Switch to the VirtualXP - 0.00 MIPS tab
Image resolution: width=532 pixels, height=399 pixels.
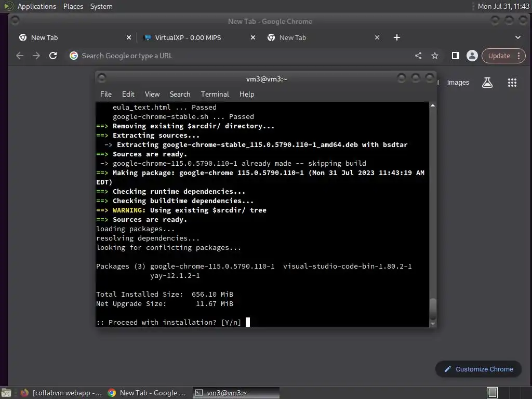tap(198, 37)
